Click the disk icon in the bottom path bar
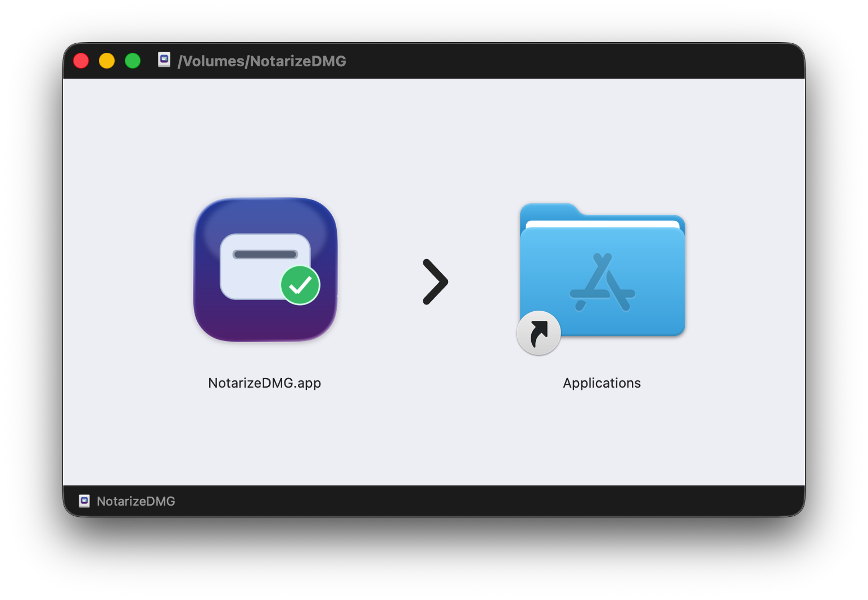 coord(84,501)
